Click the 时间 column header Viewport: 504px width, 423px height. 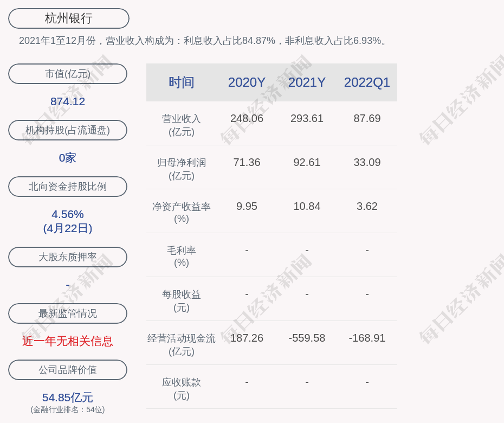(x=182, y=82)
